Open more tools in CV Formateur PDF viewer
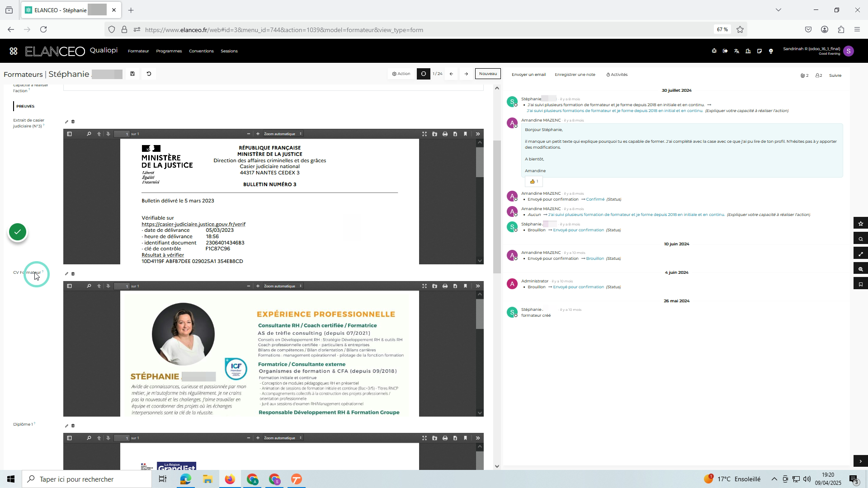 [x=478, y=286]
